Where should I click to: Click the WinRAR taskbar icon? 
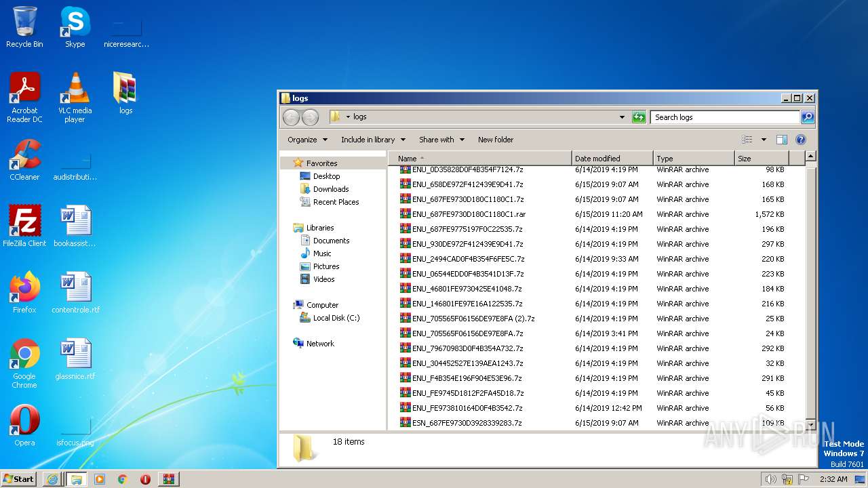tap(168, 479)
